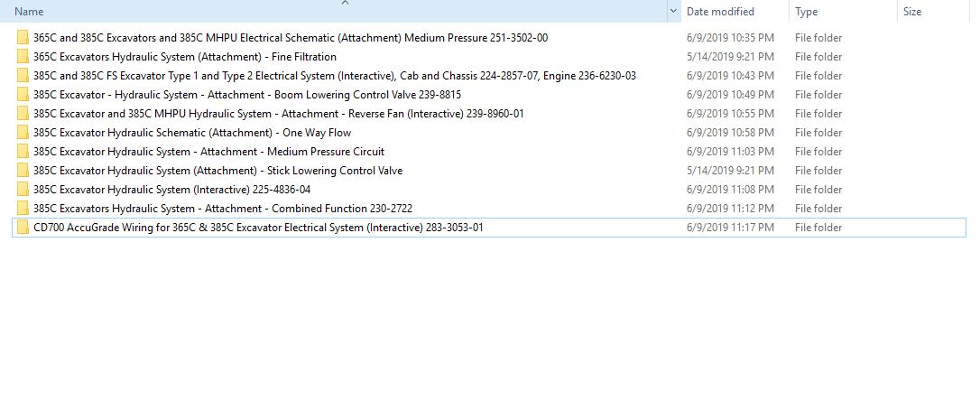980x401 pixels.
Task: Click date 6/9/2019 10:55 PM
Action: click(730, 113)
